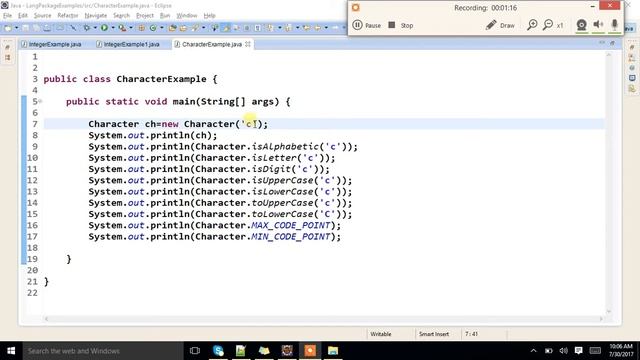The height and width of the screenshot is (360, 640).
Task: Open the Action Center notification icon
Action: 578,351
